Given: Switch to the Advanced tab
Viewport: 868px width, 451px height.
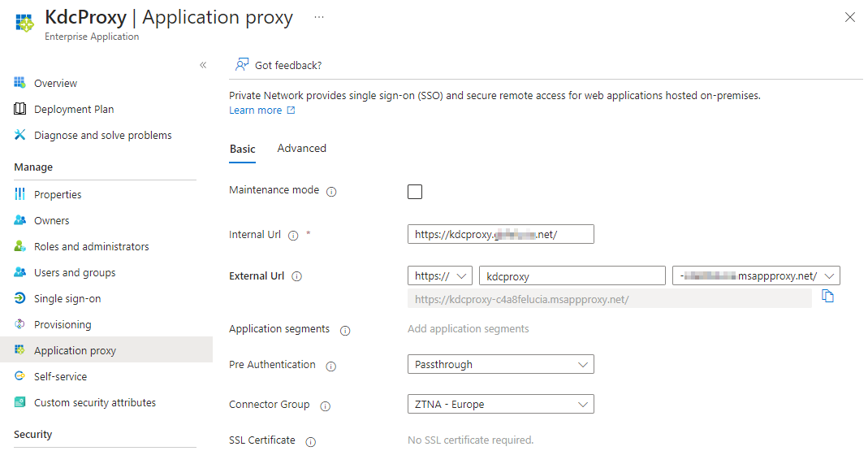Looking at the screenshot, I should pyautogui.click(x=302, y=149).
